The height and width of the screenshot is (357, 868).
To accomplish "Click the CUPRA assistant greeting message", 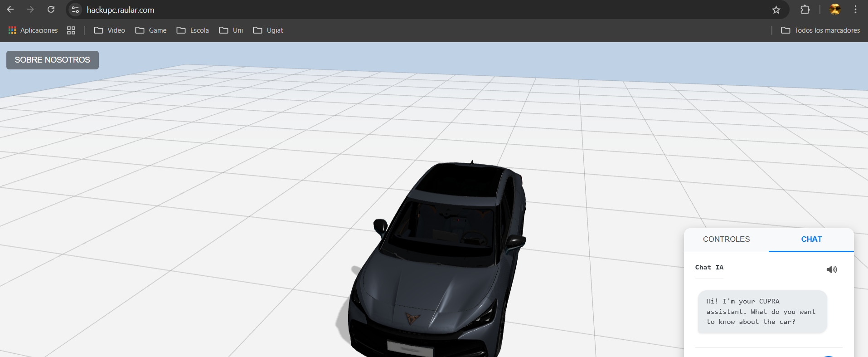I will tap(762, 312).
